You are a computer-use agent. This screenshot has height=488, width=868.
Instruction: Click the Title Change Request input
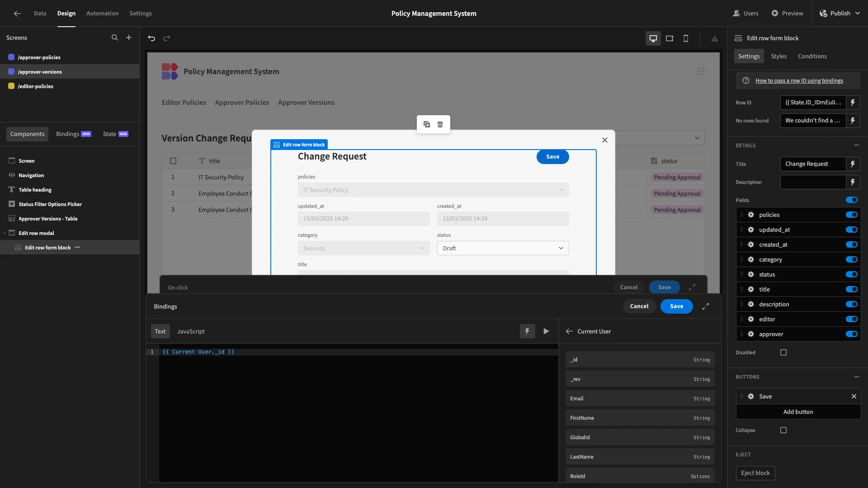point(812,164)
